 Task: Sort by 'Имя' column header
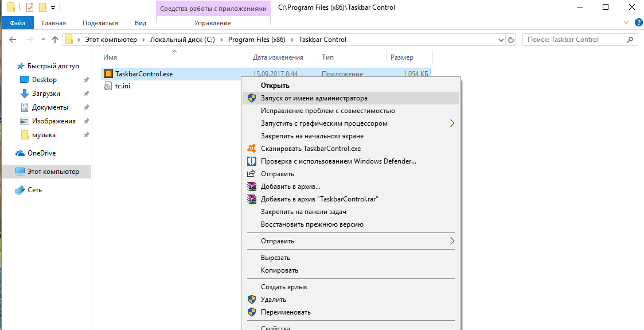click(174, 57)
